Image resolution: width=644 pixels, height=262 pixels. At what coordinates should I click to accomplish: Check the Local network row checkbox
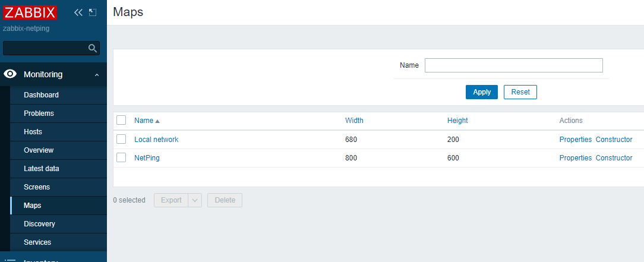pos(121,139)
